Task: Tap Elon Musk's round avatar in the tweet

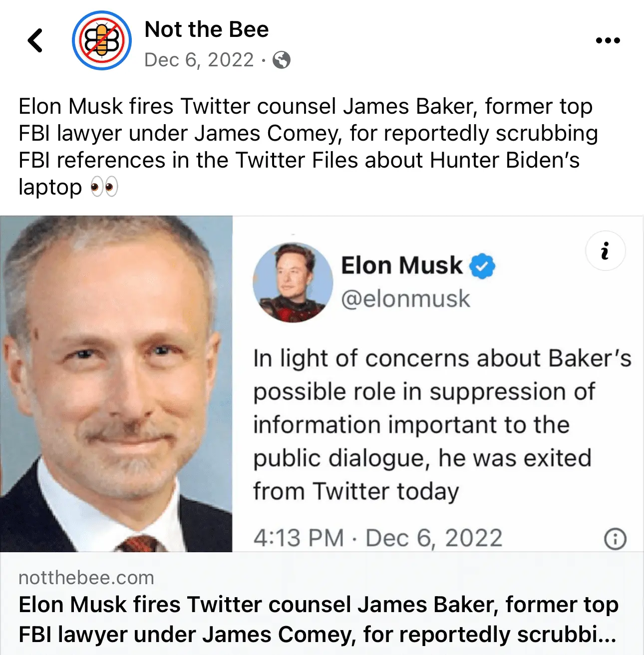Action: point(293,282)
